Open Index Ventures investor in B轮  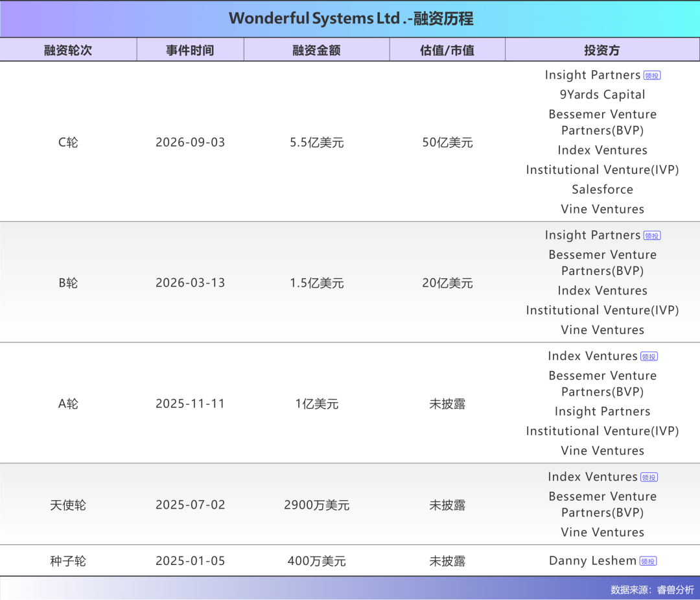602,291
